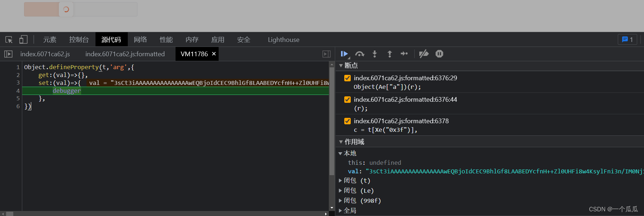This screenshot has height=216, width=644.
Task: Expand 闭包 (998f) closure
Action: [x=340, y=201]
